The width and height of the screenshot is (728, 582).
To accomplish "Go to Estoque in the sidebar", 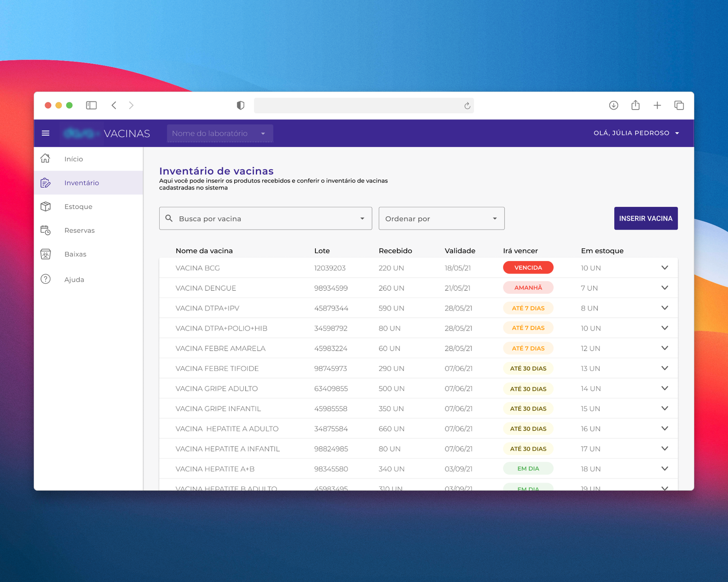I will tap(78, 206).
